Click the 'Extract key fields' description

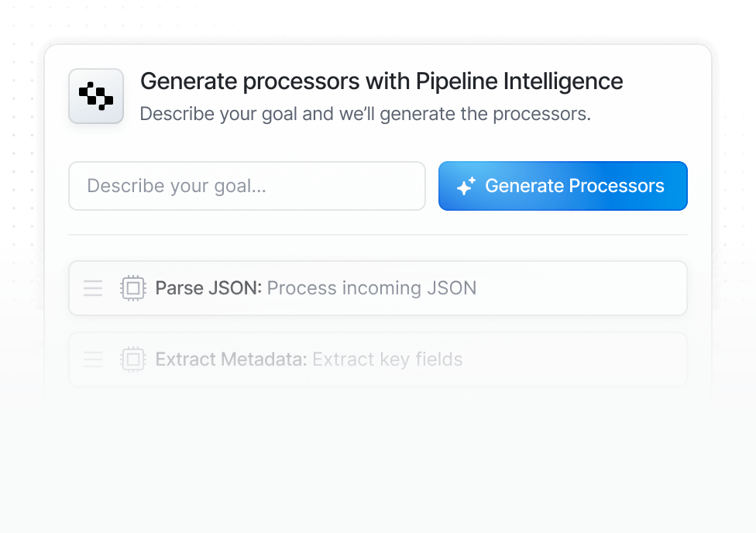point(387,359)
